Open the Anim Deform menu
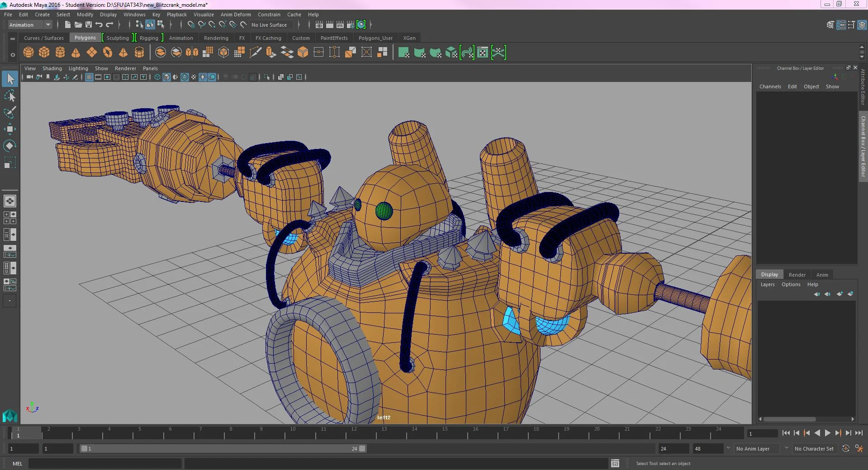 pyautogui.click(x=236, y=14)
